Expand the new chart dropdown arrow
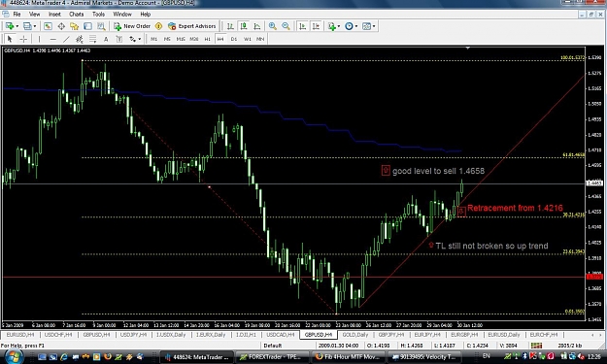This screenshot has height=364, width=607. tap(17, 26)
